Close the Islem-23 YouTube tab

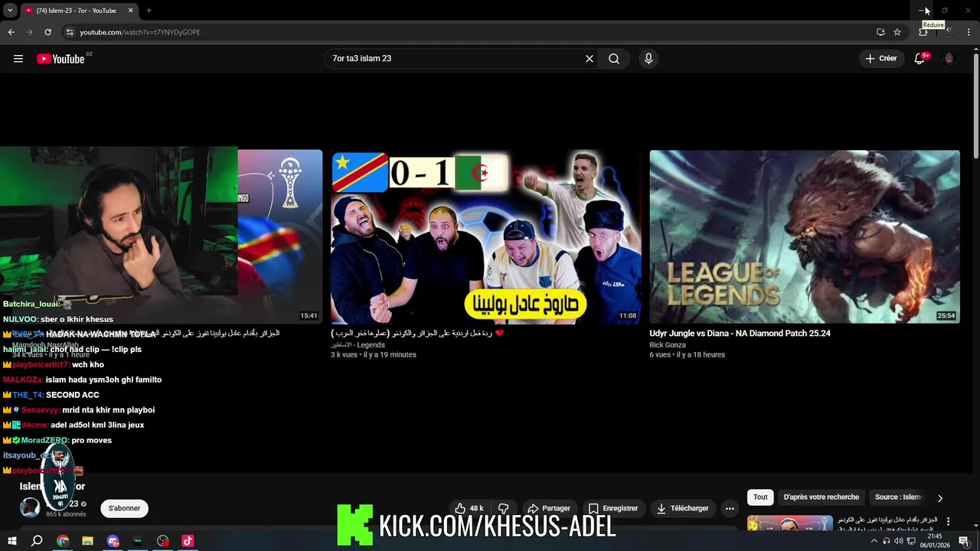[x=130, y=11]
